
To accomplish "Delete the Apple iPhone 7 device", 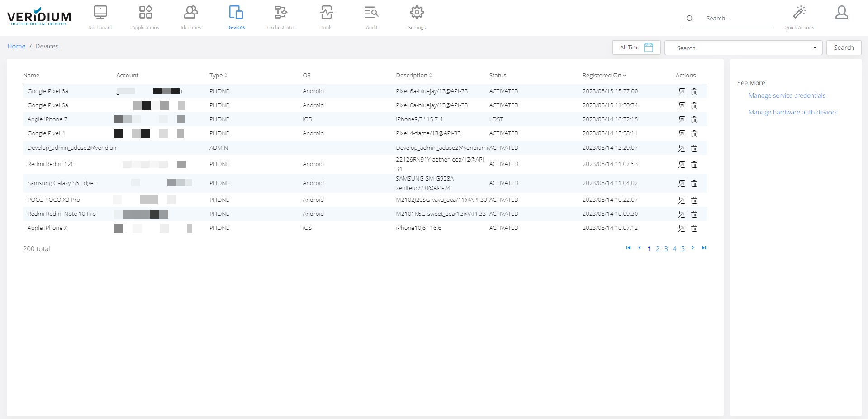I will (x=694, y=120).
